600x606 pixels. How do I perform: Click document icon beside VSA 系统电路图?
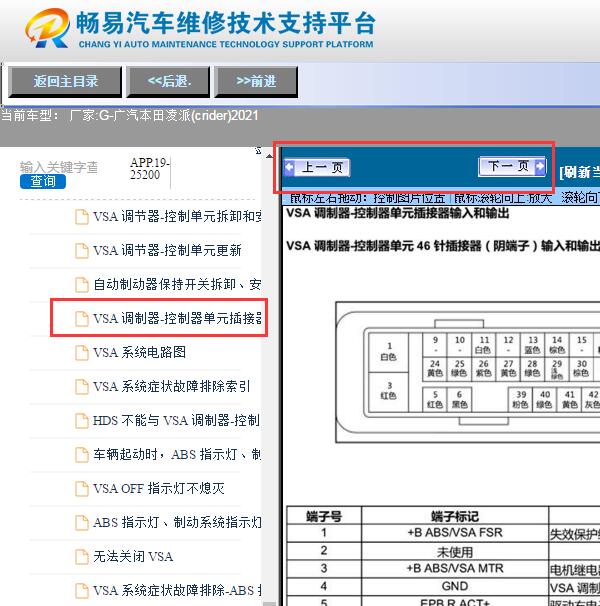click(x=82, y=352)
